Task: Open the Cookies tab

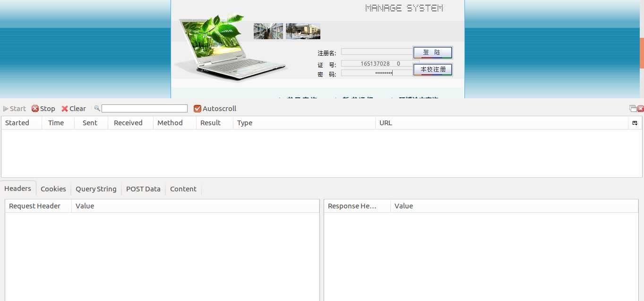Action: [53, 189]
